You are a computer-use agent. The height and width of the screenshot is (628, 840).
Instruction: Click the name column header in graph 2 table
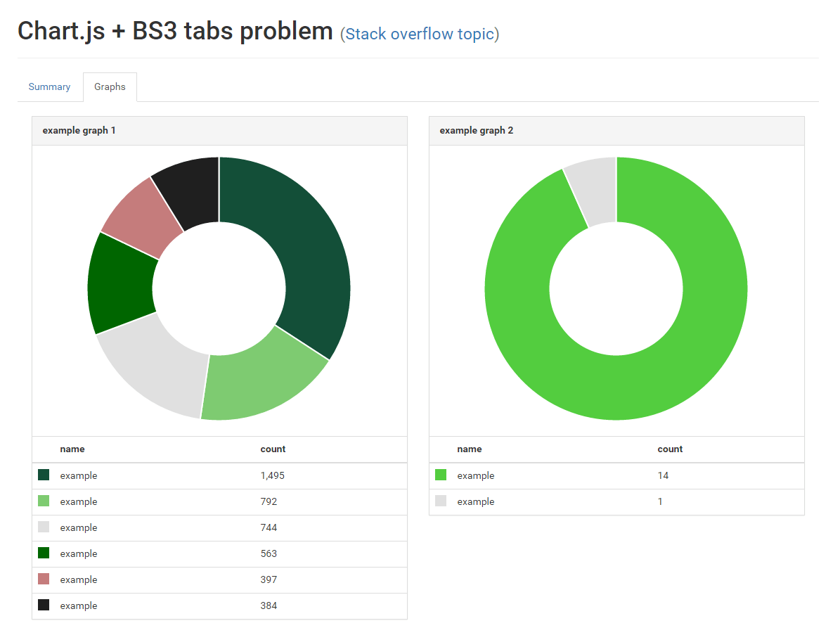pyautogui.click(x=470, y=449)
